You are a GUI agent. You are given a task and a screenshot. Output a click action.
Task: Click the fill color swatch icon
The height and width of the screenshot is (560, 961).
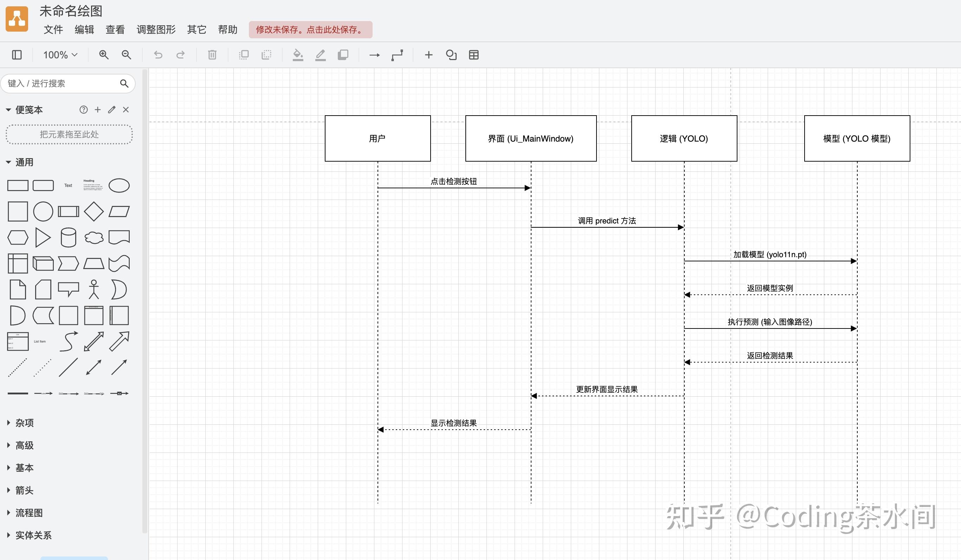(x=298, y=54)
